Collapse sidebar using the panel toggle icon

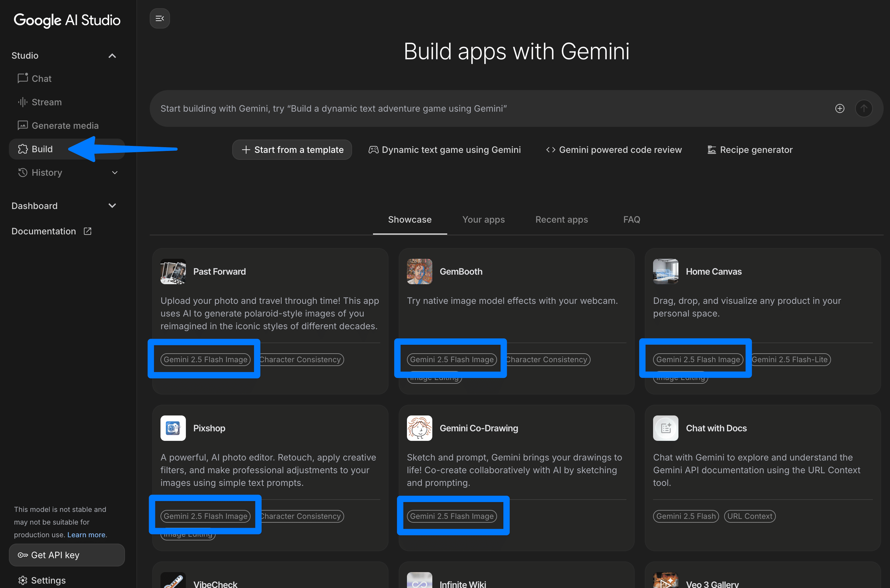tap(160, 18)
